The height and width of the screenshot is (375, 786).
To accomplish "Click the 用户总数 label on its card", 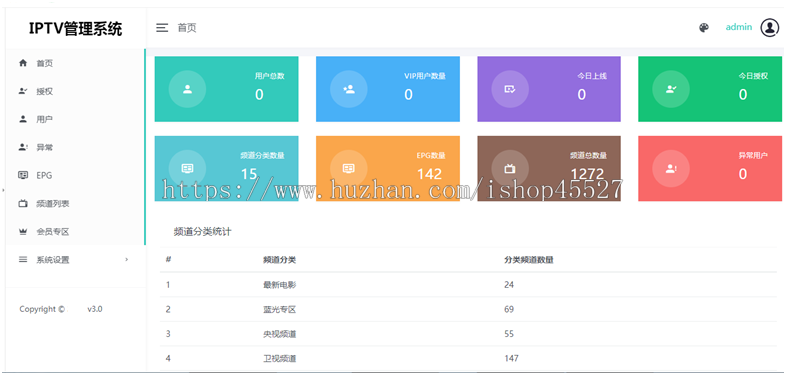I will coord(269,76).
